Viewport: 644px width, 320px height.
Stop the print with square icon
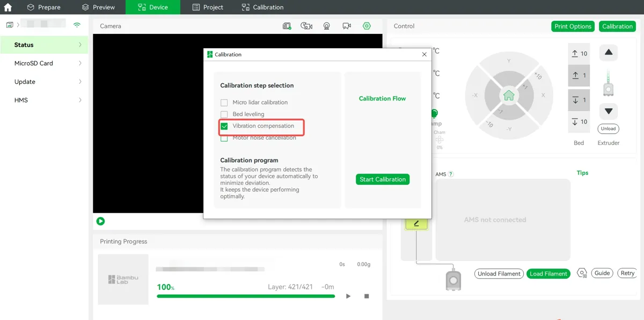[367, 296]
